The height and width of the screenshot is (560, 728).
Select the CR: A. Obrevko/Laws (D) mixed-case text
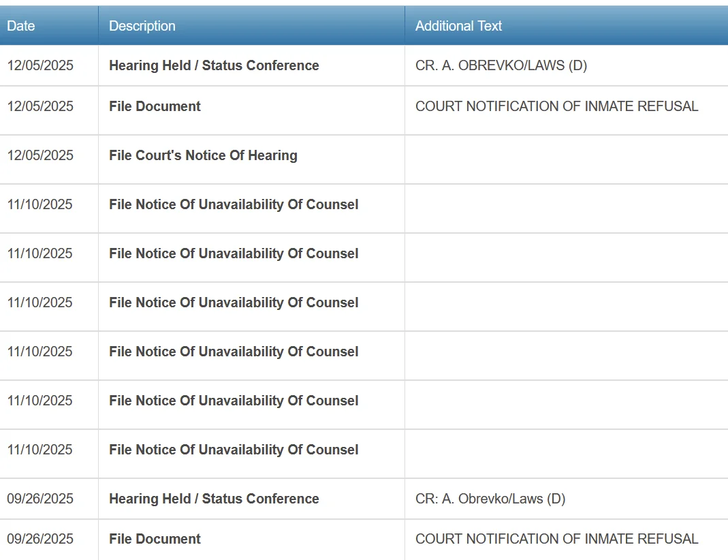click(x=490, y=499)
